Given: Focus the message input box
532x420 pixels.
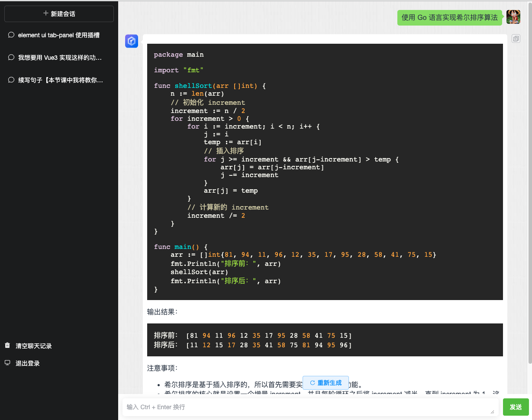Looking at the screenshot, I should tap(307, 407).
